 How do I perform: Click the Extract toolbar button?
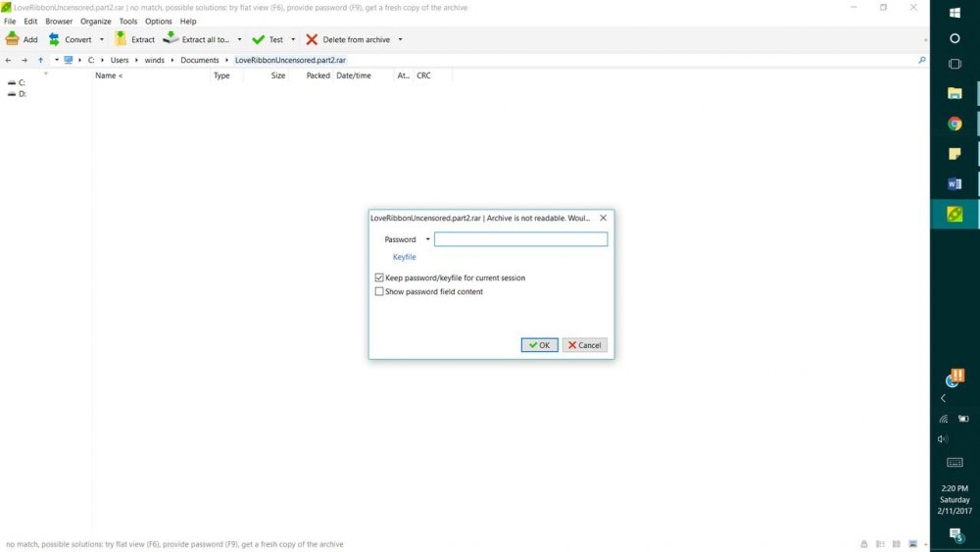[x=134, y=39]
